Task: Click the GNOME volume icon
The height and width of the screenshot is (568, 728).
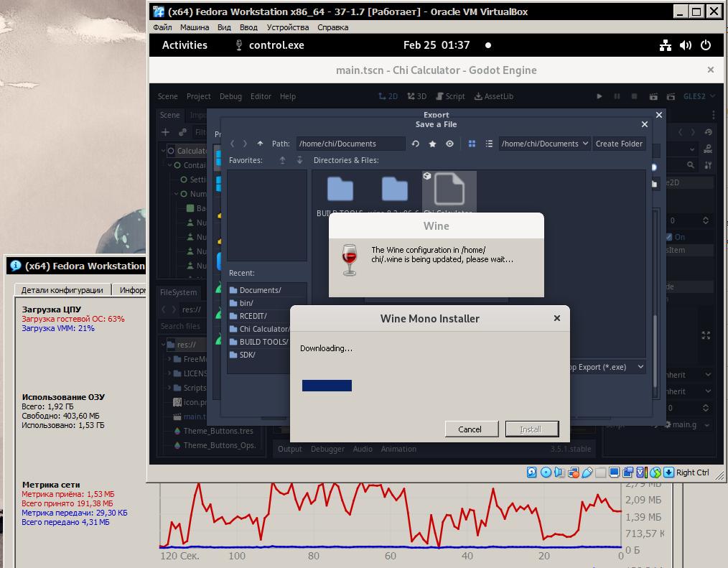Action: (686, 45)
